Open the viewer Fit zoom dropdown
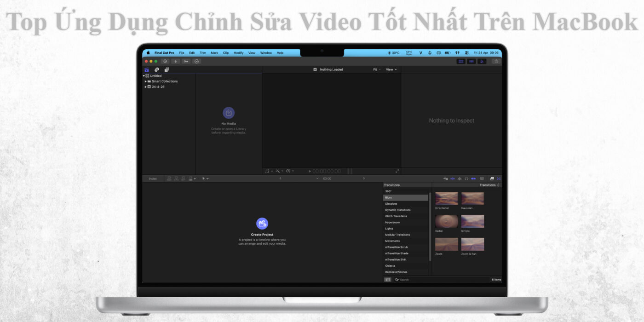 pos(377,69)
